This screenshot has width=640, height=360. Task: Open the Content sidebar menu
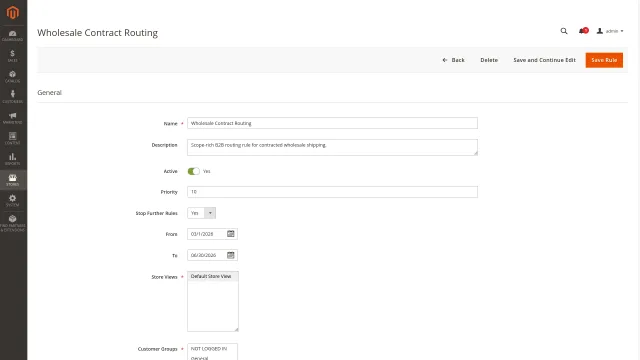[13, 138]
